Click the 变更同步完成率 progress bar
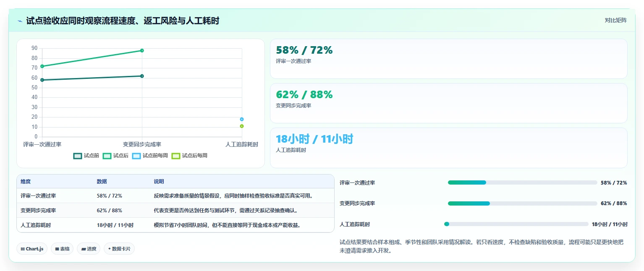This screenshot has width=644, height=271. pyautogui.click(x=522, y=203)
